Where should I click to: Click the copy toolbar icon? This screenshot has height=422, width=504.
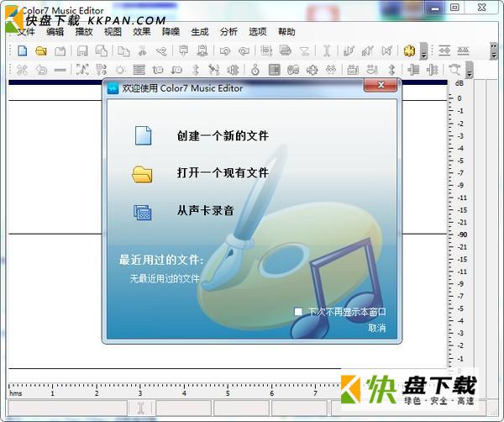click(123, 50)
